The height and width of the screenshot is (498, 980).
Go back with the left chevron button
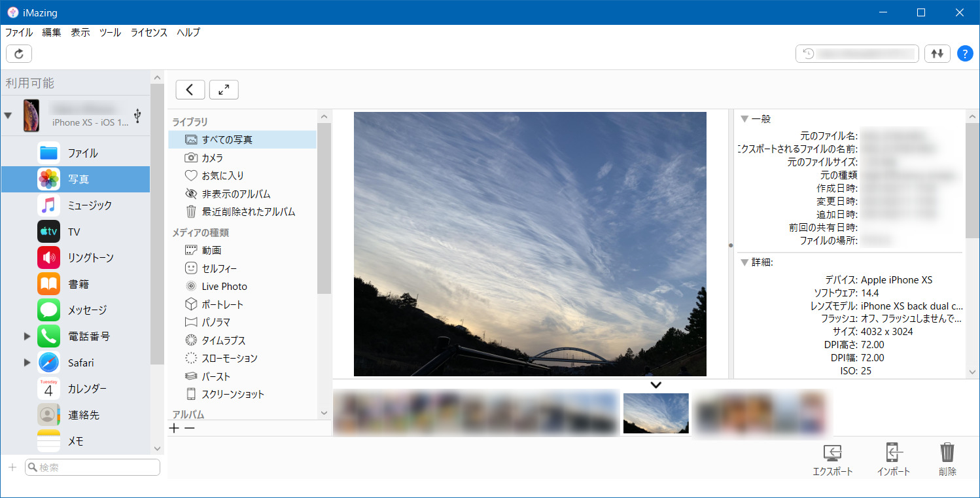[190, 90]
